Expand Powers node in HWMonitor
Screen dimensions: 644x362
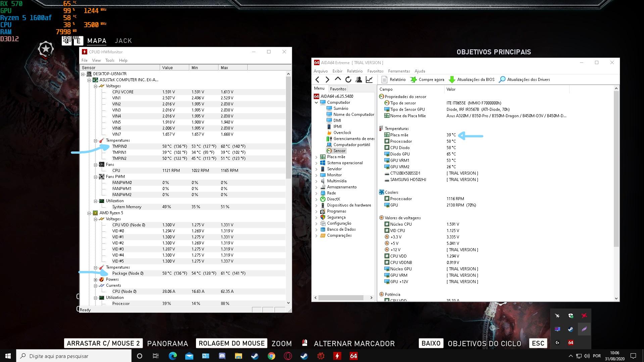click(96, 279)
